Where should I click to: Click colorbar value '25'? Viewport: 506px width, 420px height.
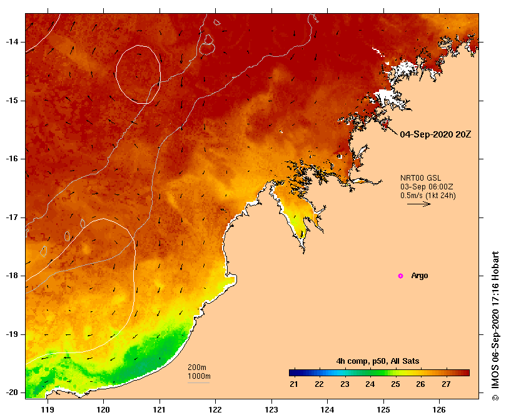pos(395,384)
